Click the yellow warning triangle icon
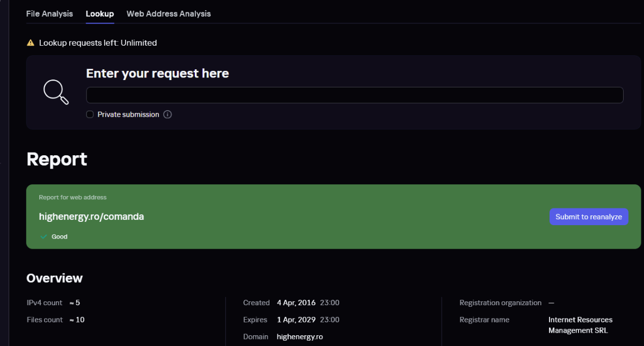 [31, 43]
